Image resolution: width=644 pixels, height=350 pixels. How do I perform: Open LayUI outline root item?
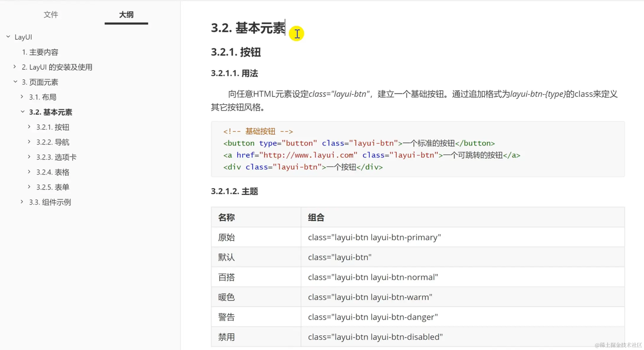(23, 37)
